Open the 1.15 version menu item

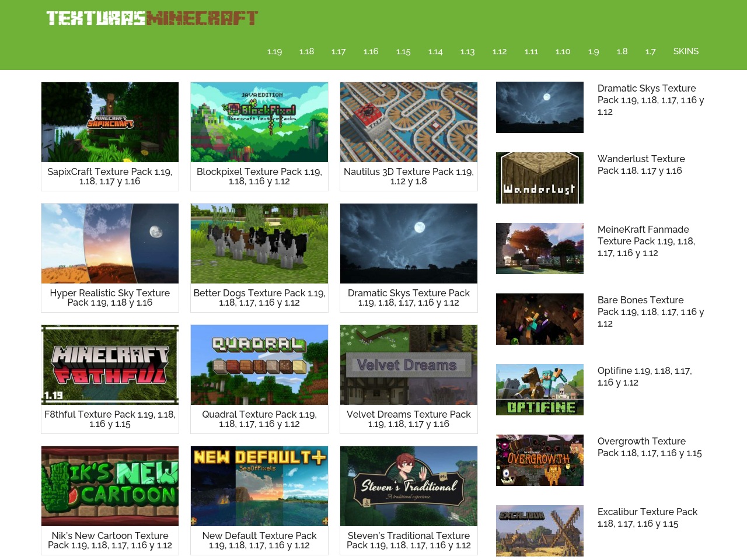[403, 51]
